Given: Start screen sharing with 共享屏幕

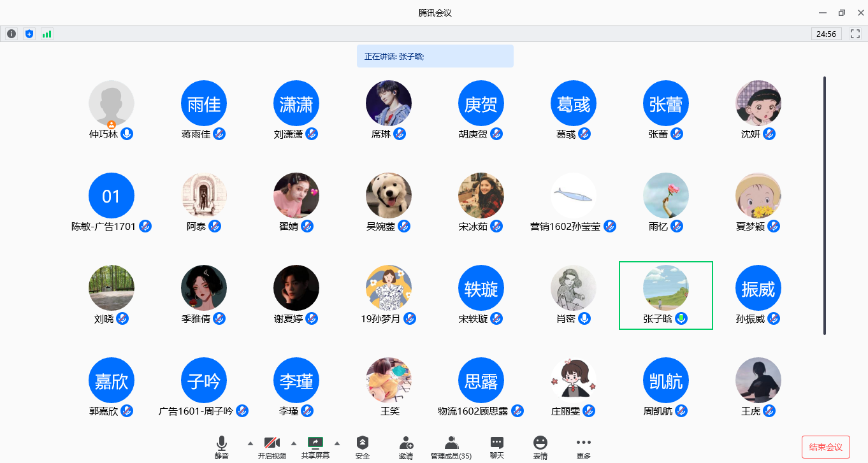Looking at the screenshot, I should click(x=315, y=447).
